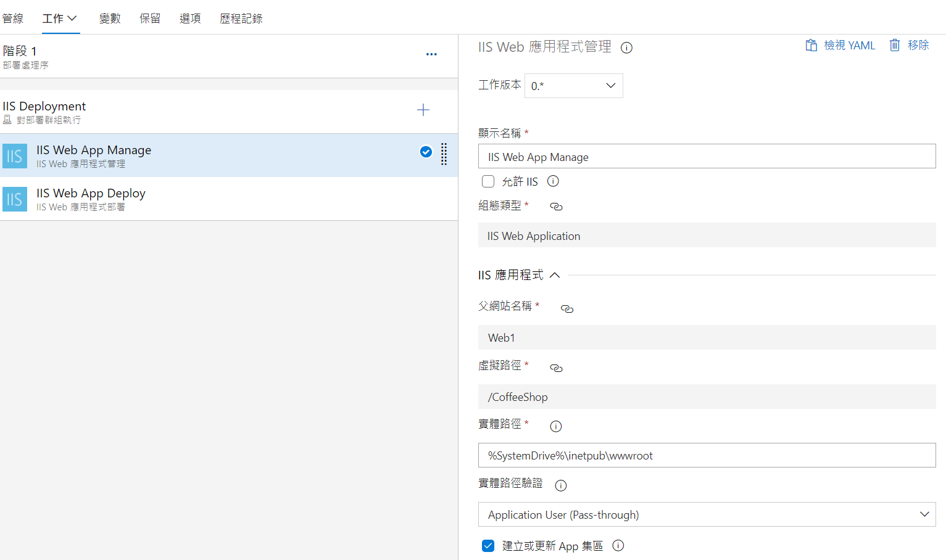Add a task to IIS Deployment with plus icon
The height and width of the screenshot is (560, 946).
423,110
